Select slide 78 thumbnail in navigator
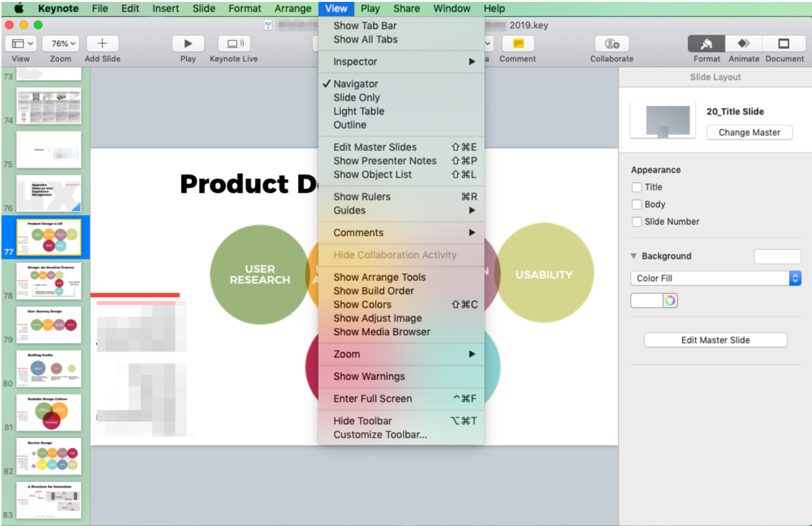 49,281
